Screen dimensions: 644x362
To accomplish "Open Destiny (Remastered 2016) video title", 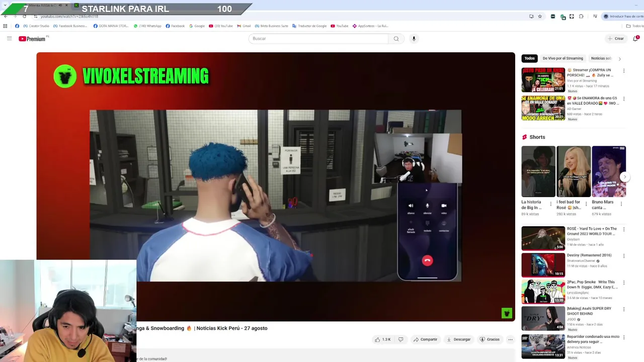I will 589,255.
